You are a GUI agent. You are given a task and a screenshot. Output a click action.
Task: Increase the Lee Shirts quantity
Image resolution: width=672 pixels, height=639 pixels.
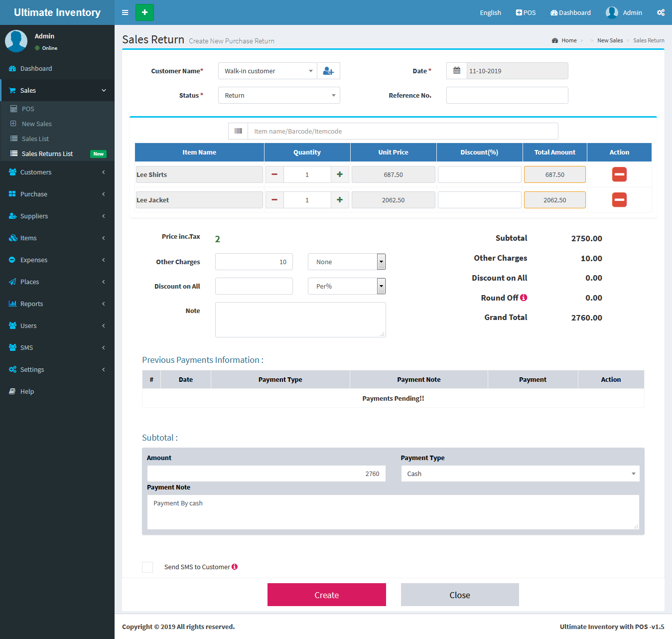[x=340, y=174]
